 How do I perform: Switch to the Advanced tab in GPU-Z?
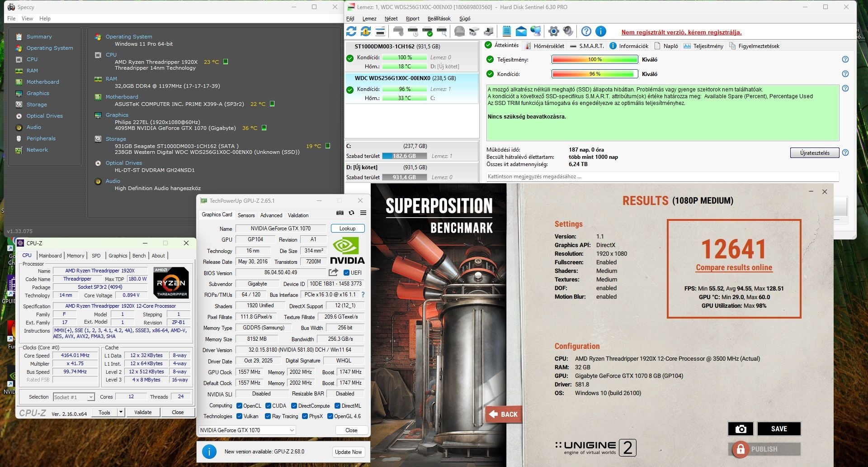coord(271,215)
